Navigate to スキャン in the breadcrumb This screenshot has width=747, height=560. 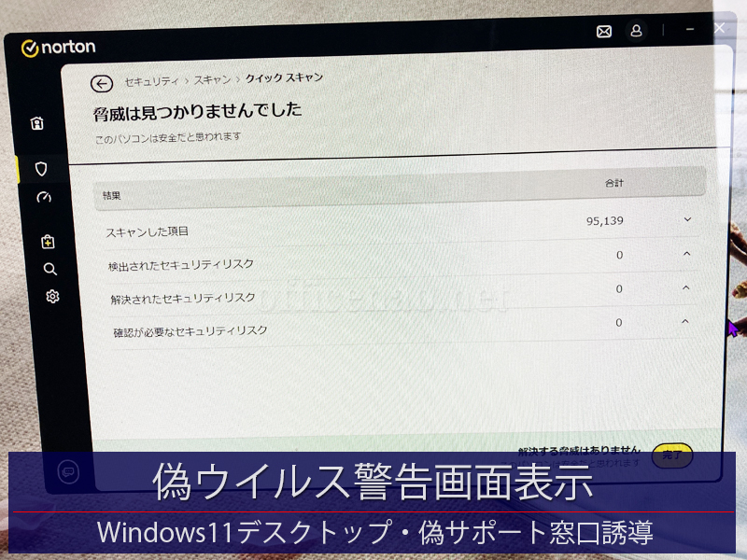pyautogui.click(x=212, y=80)
